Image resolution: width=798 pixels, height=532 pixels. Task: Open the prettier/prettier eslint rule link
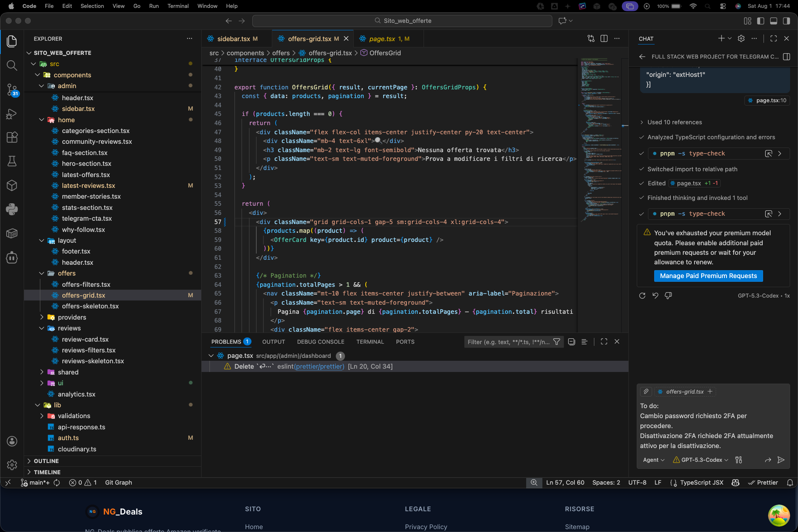tap(319, 366)
